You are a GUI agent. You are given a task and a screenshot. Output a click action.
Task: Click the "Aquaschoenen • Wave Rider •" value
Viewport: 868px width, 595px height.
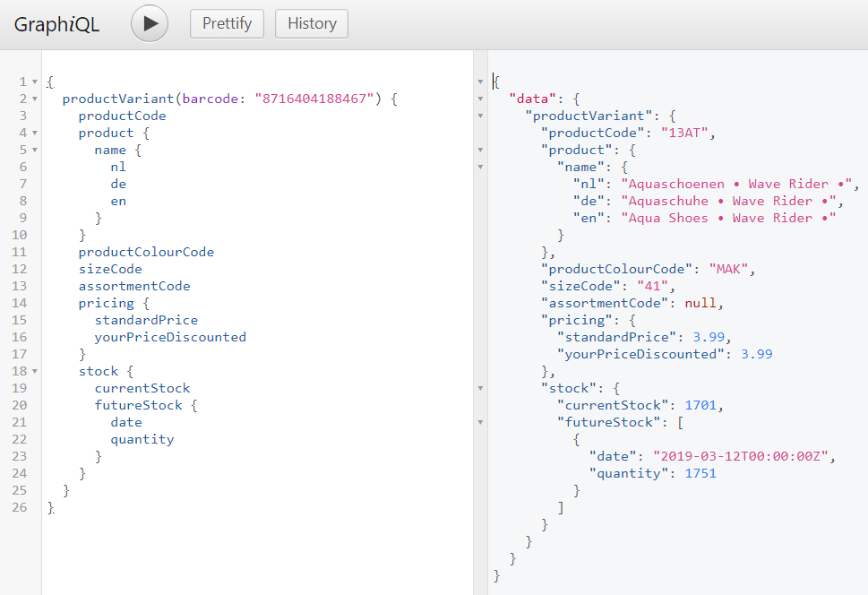point(736,184)
